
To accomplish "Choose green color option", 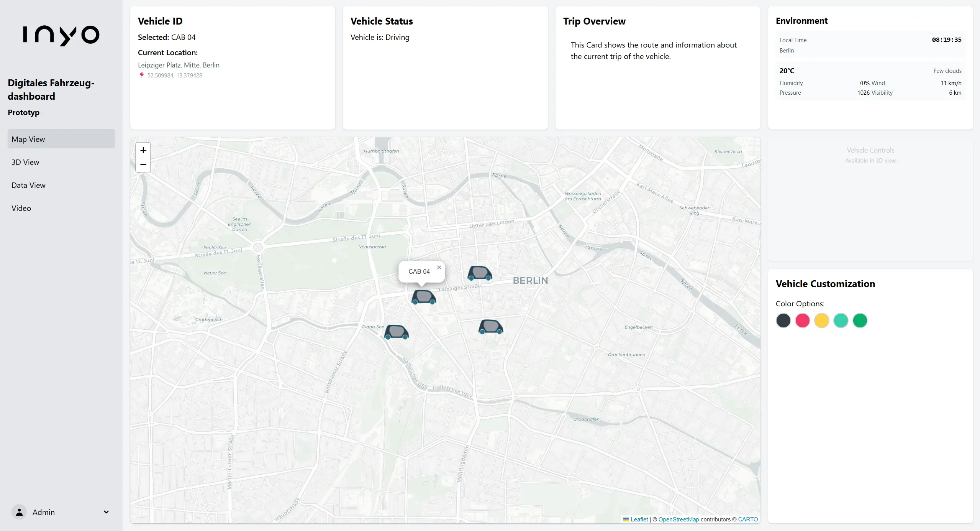I will [x=860, y=321].
